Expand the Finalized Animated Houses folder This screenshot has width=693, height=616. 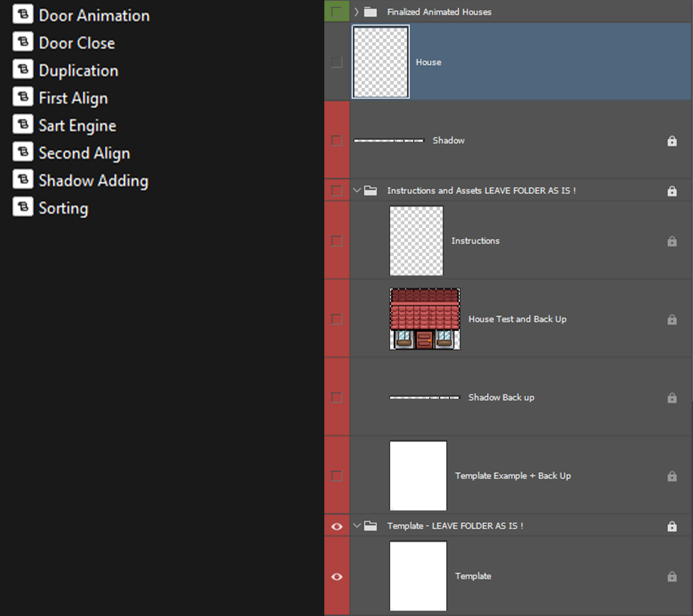[356, 12]
